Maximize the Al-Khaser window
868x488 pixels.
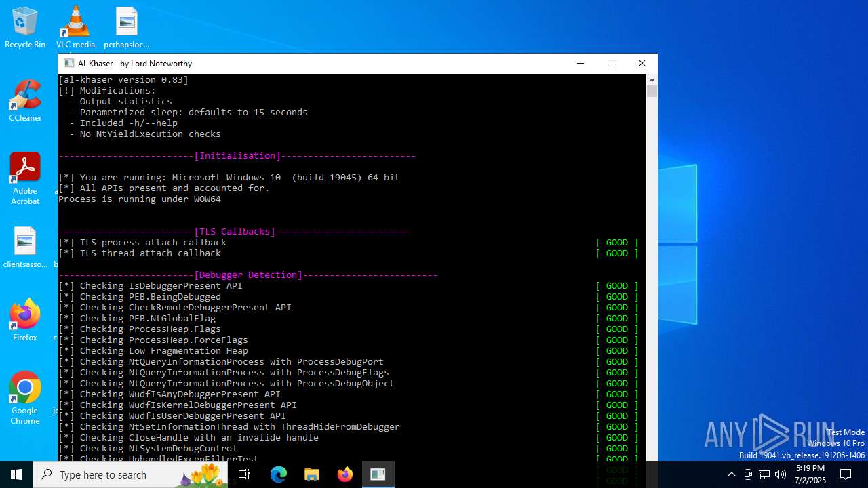(x=611, y=63)
